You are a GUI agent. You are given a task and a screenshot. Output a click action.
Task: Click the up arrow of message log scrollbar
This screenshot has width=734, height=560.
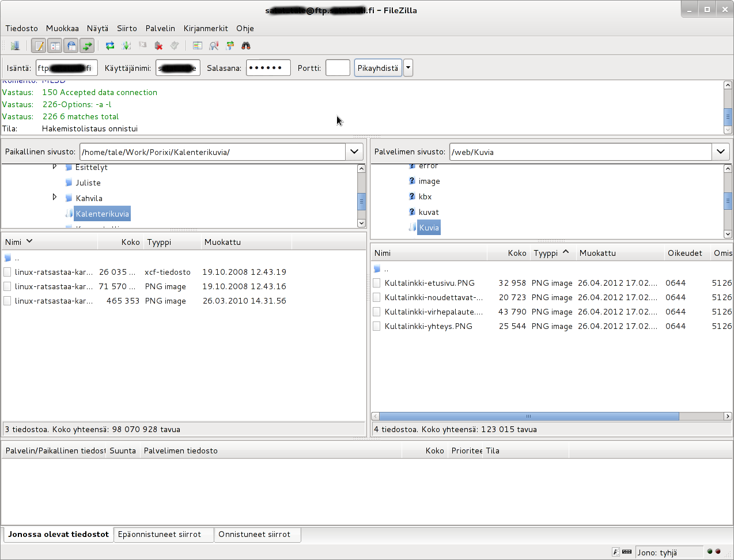click(x=728, y=85)
